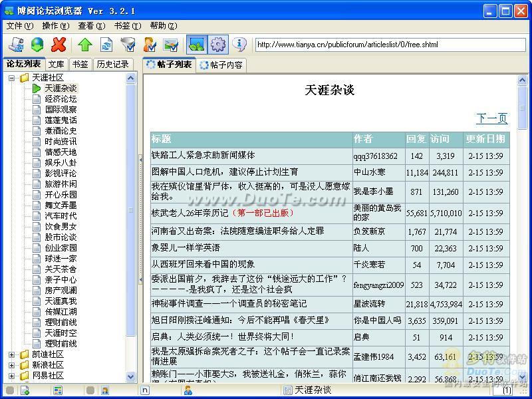Collapse the 天涯社区 tree folder
The image size is (532, 399).
pos(11,78)
